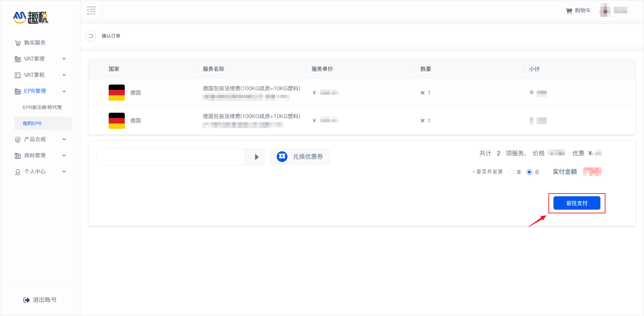Collapse the sidebar with the top-left icon

click(x=91, y=10)
